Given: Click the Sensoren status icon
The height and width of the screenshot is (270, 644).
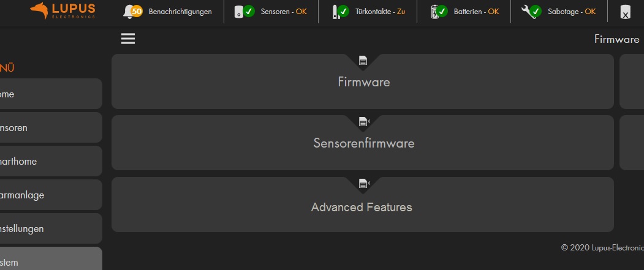Looking at the screenshot, I should (x=244, y=11).
